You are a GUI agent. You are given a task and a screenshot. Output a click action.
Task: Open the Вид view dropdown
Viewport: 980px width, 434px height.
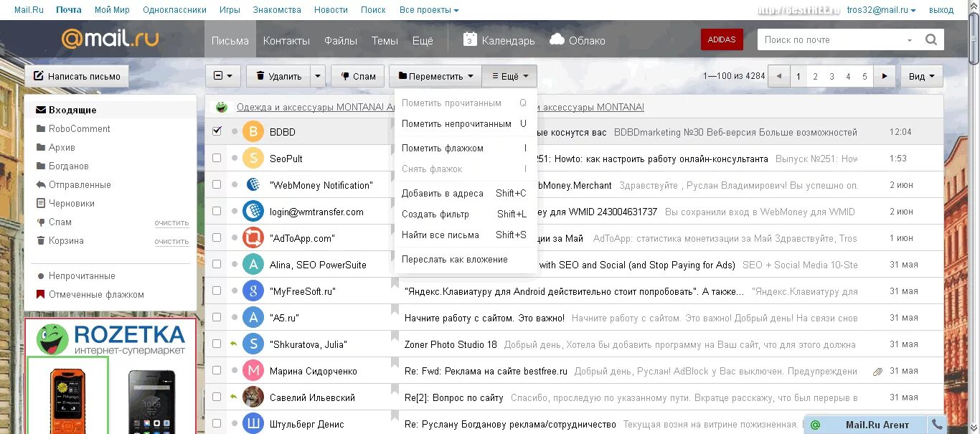pos(922,76)
